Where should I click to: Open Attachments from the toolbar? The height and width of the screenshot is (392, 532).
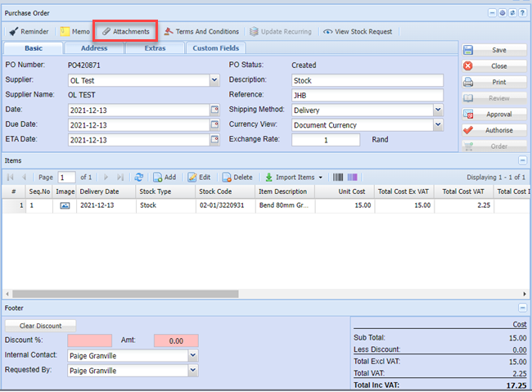(x=125, y=32)
